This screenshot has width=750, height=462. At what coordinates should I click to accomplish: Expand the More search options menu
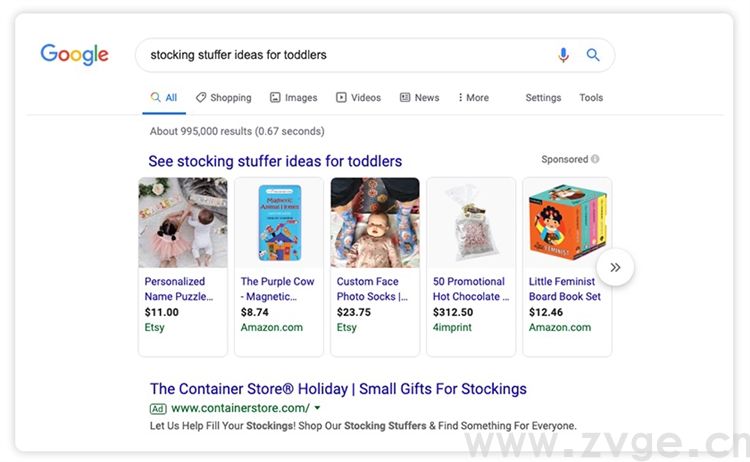click(473, 98)
